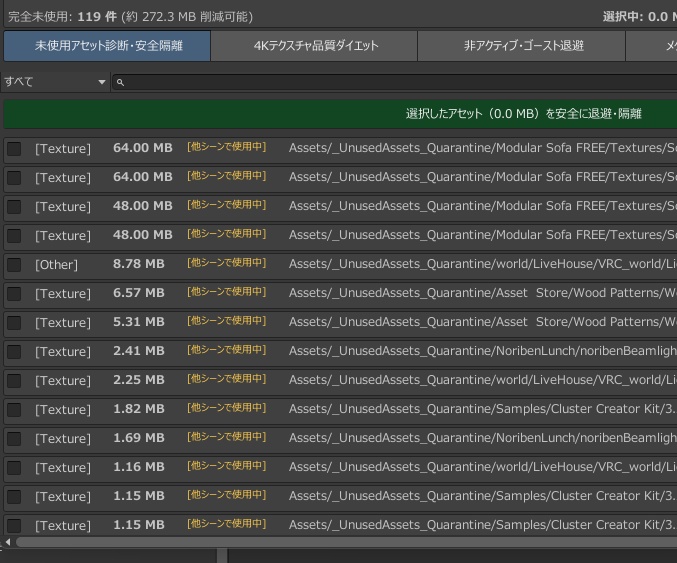This screenshot has height=563, width=677.
Task: Tick the checkbox for 6.57 MB texture
Action: click(x=14, y=294)
